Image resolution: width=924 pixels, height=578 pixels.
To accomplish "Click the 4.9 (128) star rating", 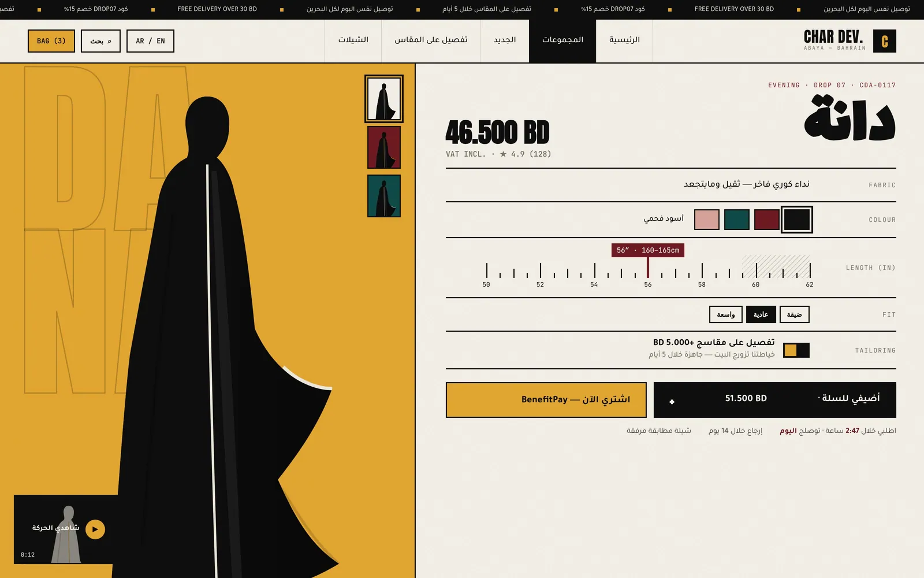I will [526, 154].
